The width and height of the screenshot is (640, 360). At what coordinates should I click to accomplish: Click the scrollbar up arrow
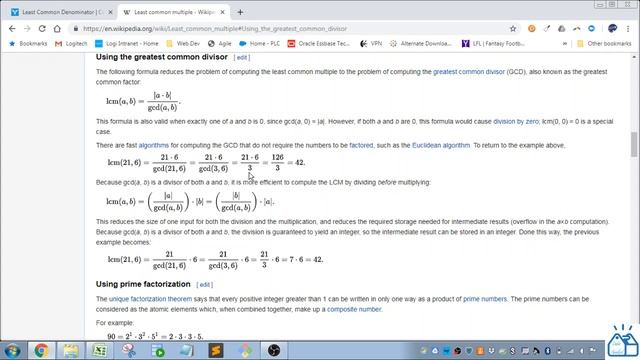pos(634,57)
